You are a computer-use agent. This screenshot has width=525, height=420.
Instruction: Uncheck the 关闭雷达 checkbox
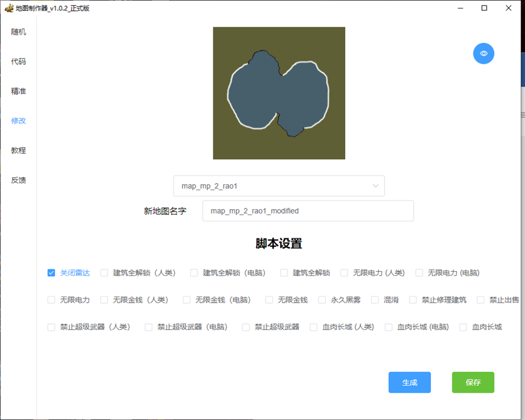click(51, 273)
